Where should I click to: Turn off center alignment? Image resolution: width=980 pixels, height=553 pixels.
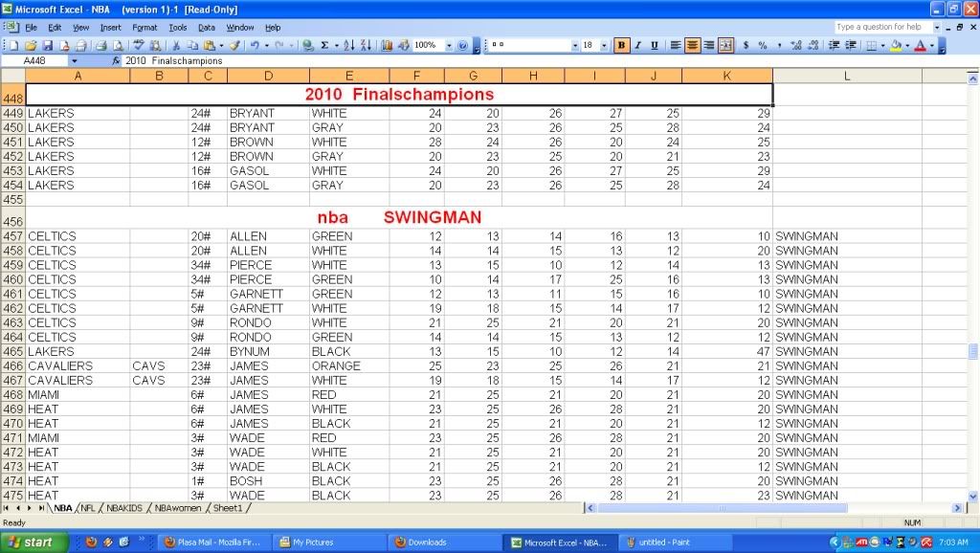[x=693, y=45]
